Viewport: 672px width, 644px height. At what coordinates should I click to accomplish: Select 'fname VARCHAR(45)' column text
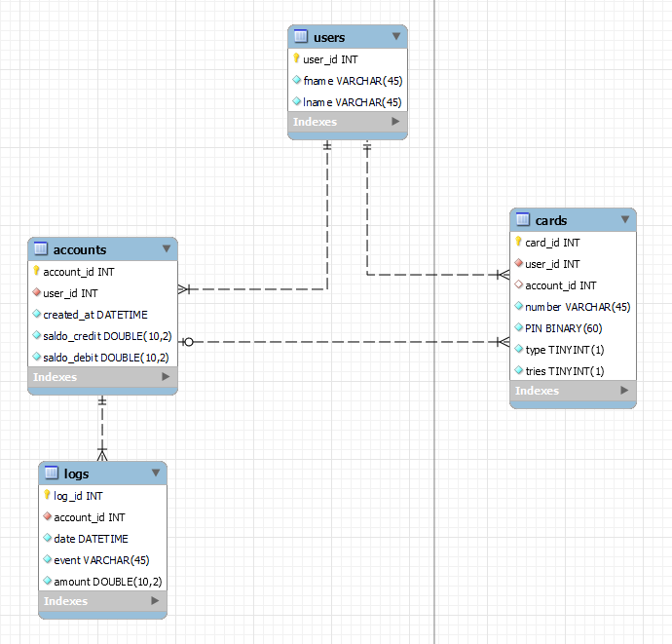point(353,81)
